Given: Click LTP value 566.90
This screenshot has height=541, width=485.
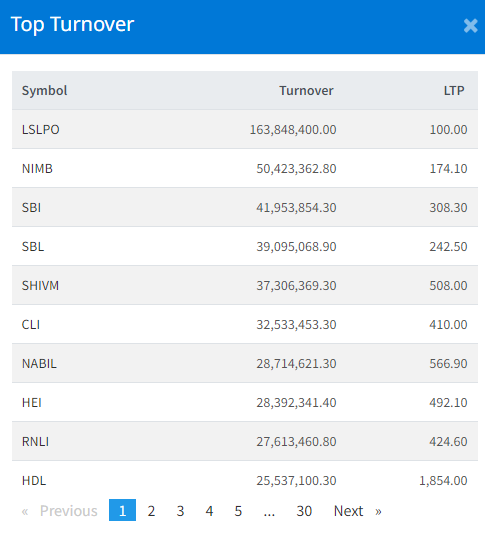Looking at the screenshot, I should 448,364.
